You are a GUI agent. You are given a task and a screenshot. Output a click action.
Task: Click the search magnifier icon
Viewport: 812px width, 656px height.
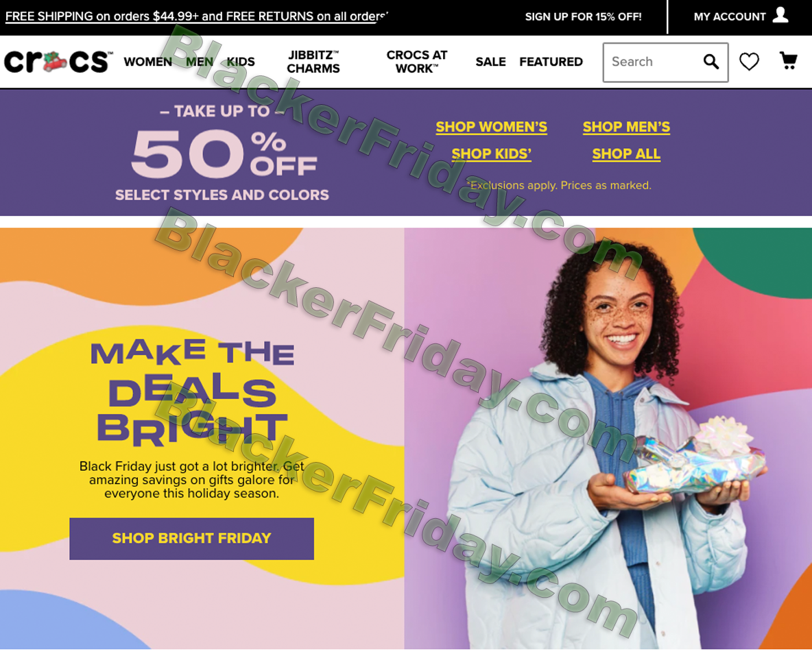(x=711, y=62)
